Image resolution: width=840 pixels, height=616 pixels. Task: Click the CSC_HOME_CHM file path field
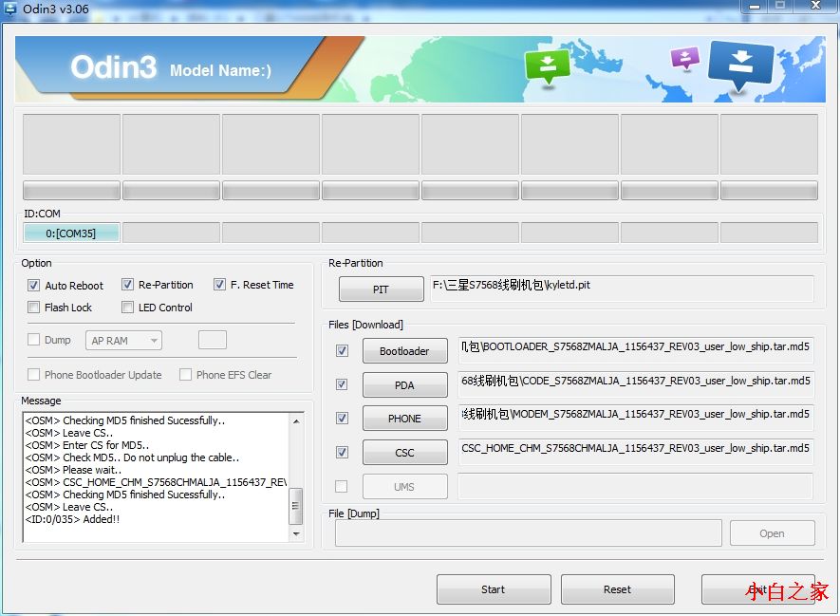[x=635, y=452]
